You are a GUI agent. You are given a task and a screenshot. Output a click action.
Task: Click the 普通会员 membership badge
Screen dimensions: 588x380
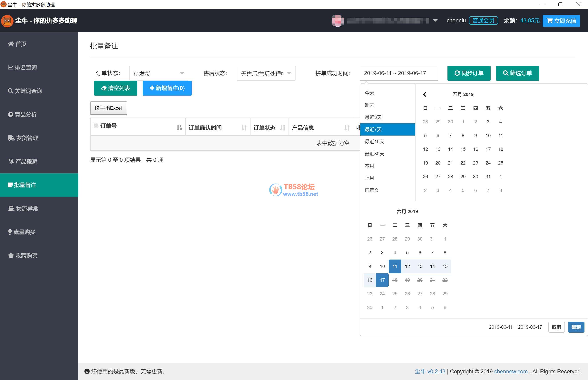pyautogui.click(x=483, y=21)
